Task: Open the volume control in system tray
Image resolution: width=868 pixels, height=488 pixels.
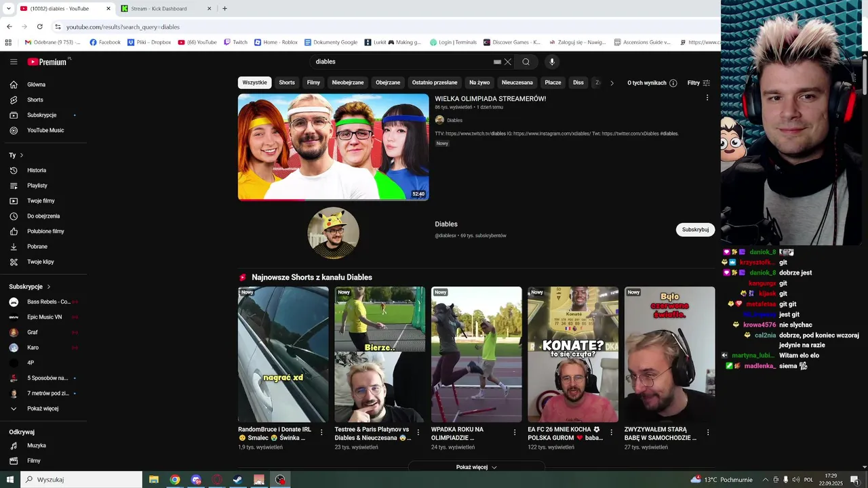Action: [x=795, y=480]
